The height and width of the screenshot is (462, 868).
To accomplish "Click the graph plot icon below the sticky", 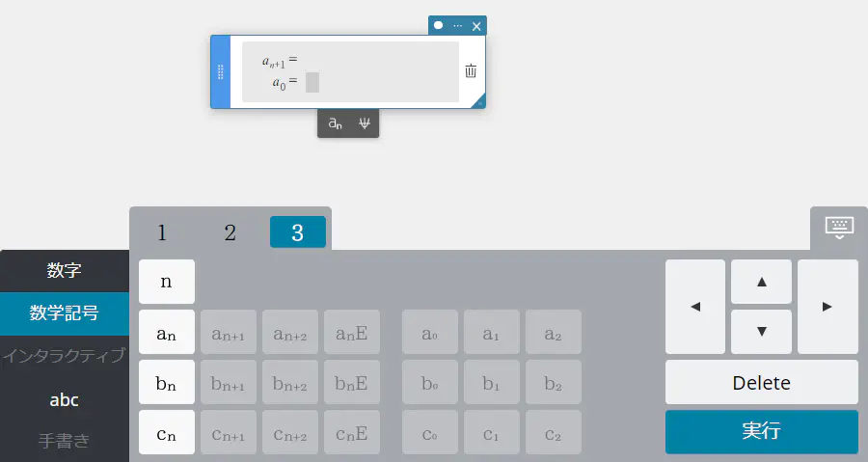I will point(364,123).
